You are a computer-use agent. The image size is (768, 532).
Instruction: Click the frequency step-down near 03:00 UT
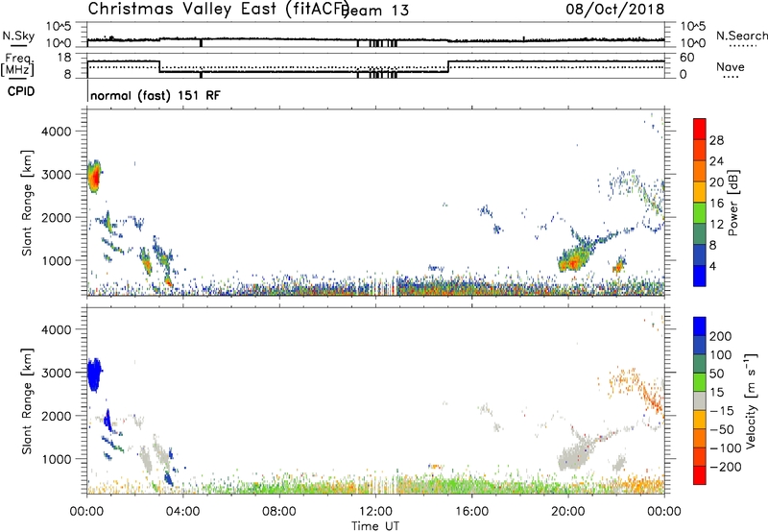(159, 66)
